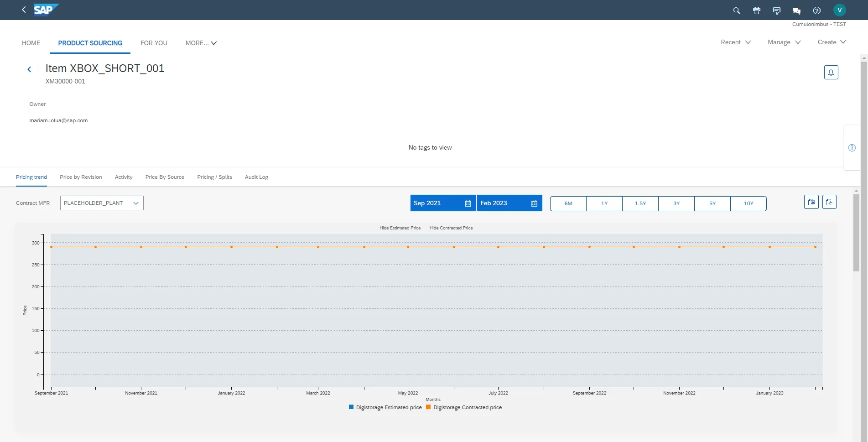Open the chat conversations icon

(x=797, y=10)
